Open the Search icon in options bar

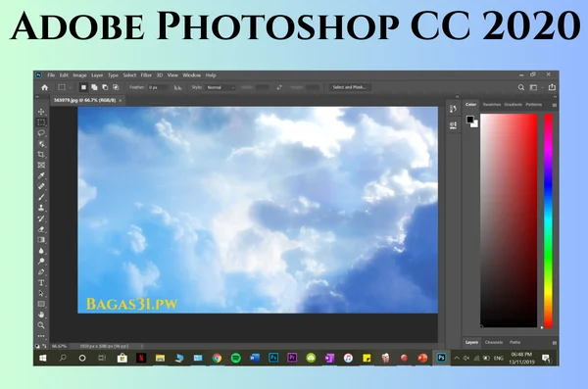tap(521, 87)
